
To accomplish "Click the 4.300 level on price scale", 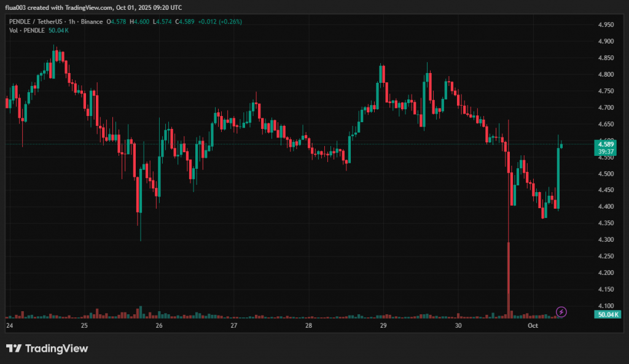I will [606, 240].
